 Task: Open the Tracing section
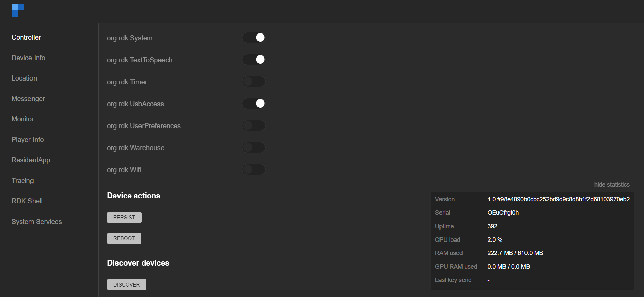(22, 181)
